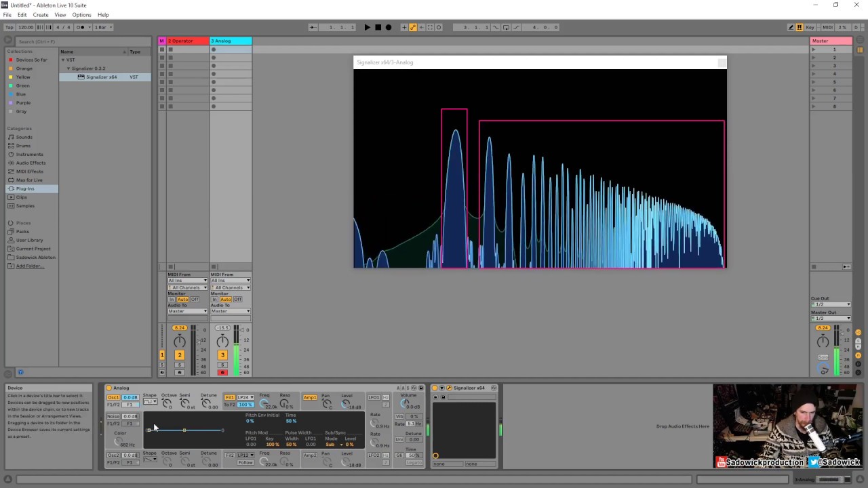Screen dimensions: 868x488
Task: Click the Tap tempo button
Action: [x=9, y=27]
